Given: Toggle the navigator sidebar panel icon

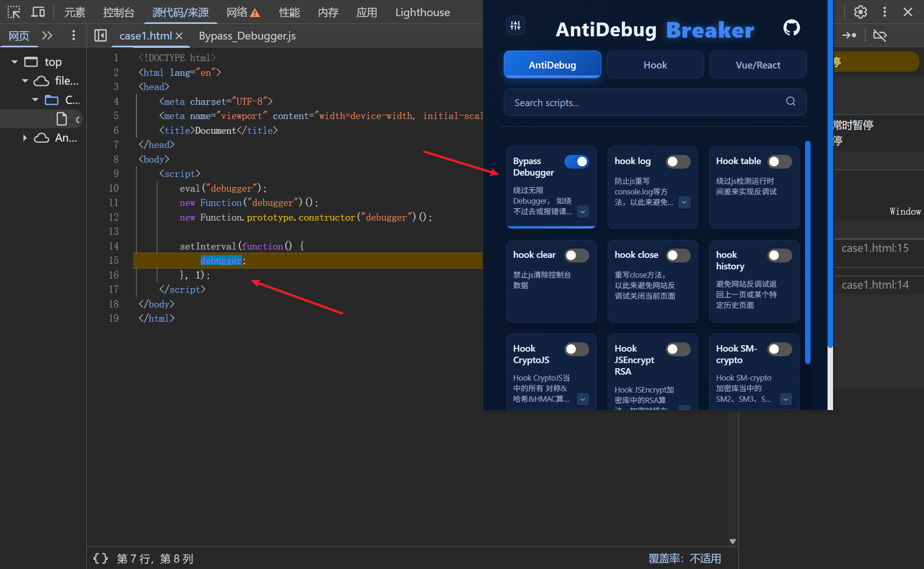Looking at the screenshot, I should pos(101,35).
